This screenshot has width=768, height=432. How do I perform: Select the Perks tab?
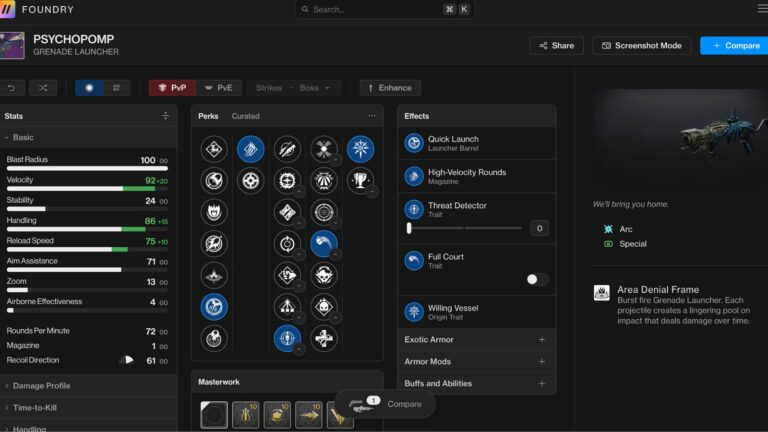click(x=208, y=116)
